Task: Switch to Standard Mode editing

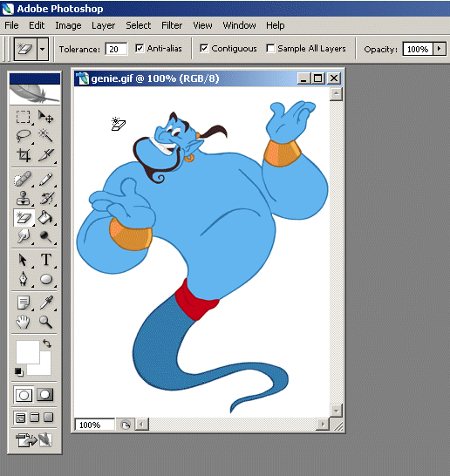Action: (24, 395)
